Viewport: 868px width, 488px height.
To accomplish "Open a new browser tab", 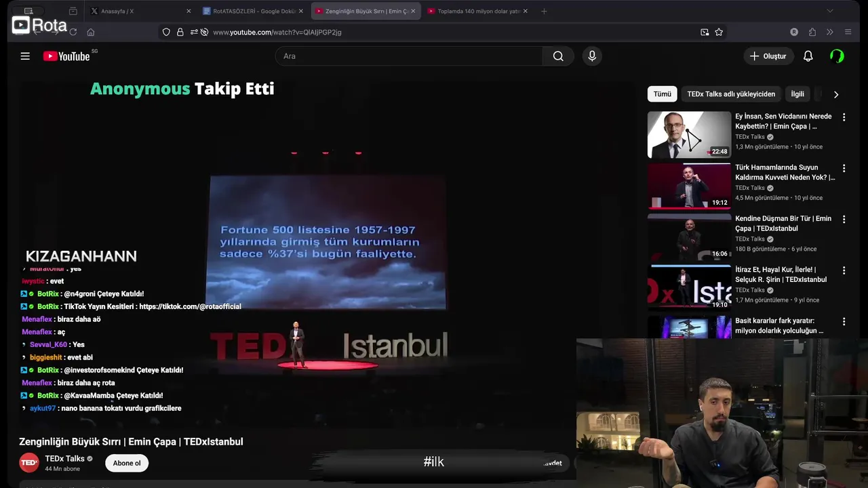I will (x=544, y=11).
